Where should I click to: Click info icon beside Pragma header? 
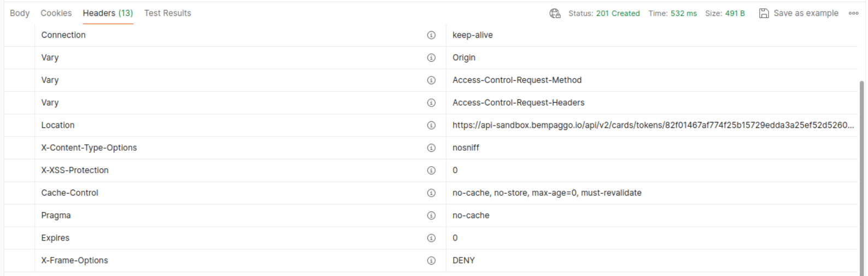(x=431, y=215)
